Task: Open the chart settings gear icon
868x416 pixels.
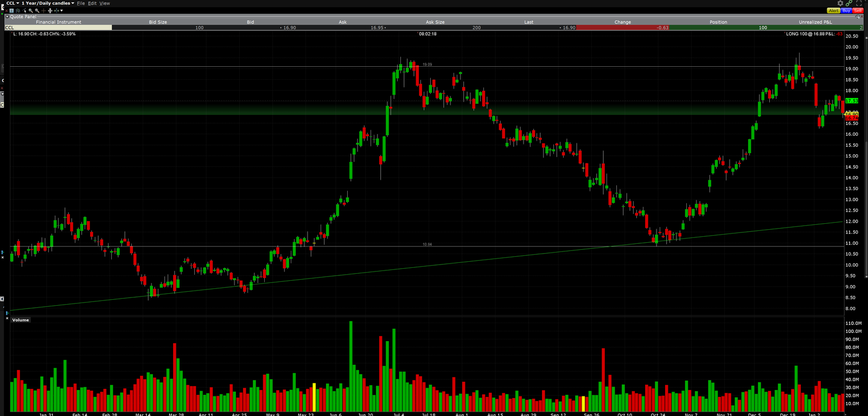Action: click(840, 3)
